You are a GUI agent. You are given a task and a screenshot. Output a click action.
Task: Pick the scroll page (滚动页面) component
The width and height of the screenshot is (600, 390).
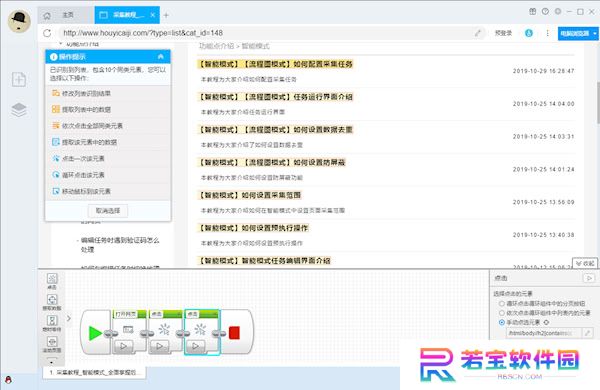coord(52,344)
